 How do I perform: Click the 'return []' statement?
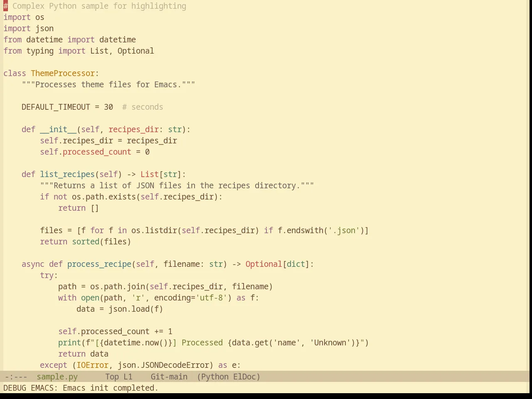79,208
